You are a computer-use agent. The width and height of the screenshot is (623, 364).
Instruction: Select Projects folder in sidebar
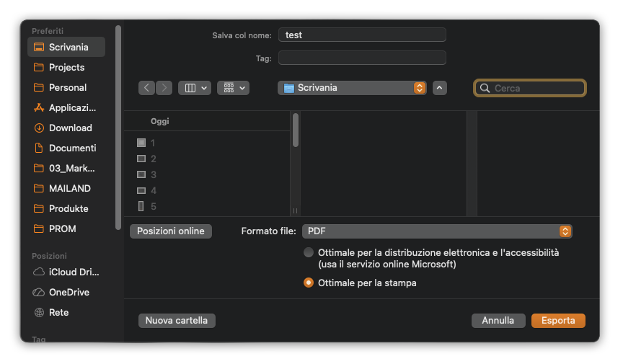coord(66,67)
